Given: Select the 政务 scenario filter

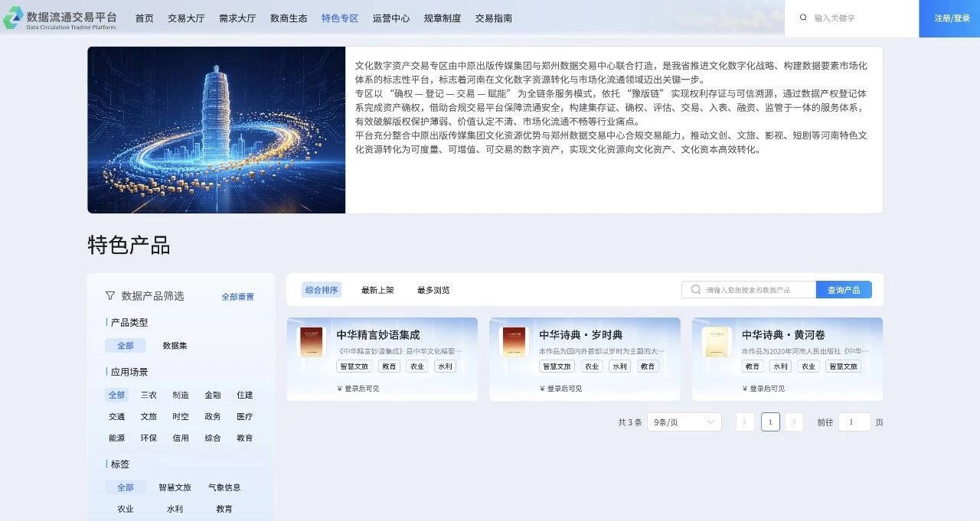Looking at the screenshot, I should tap(213, 417).
